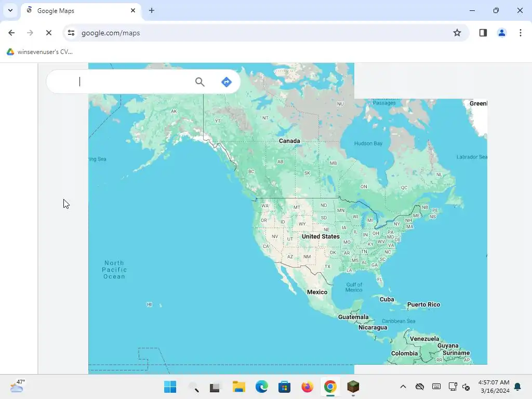Click the United States map label
532x399 pixels.
pos(321,236)
